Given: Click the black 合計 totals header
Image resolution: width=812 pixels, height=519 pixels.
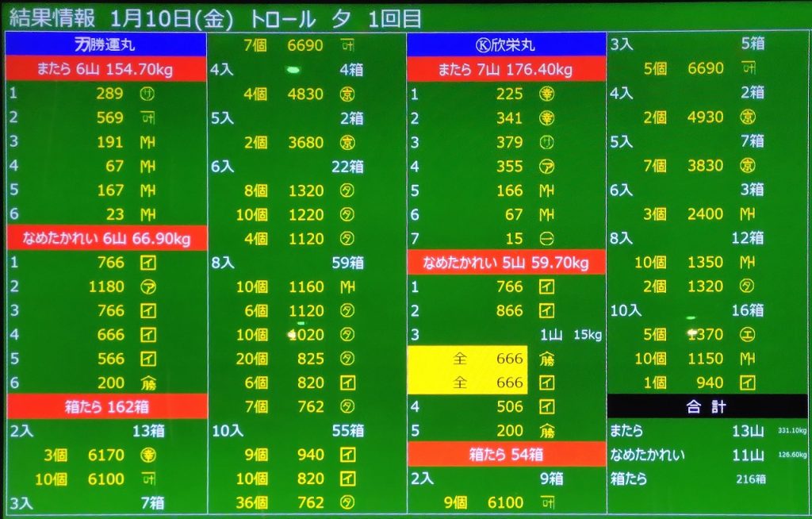Looking at the screenshot, I should click(x=707, y=406).
